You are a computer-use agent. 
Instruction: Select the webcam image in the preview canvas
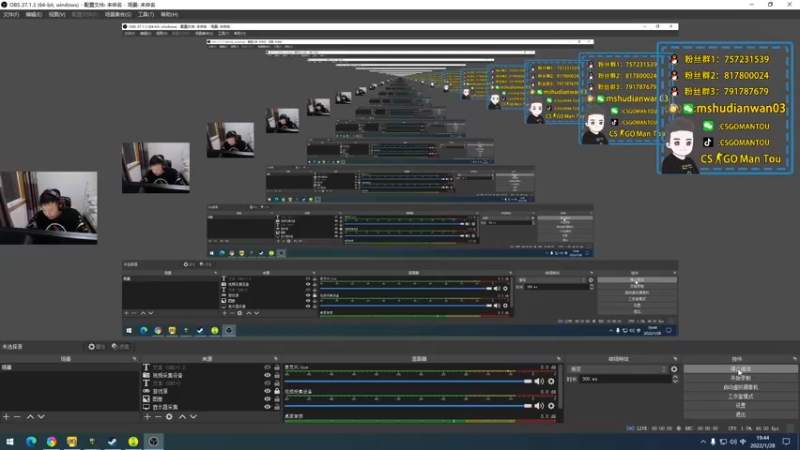coord(48,208)
